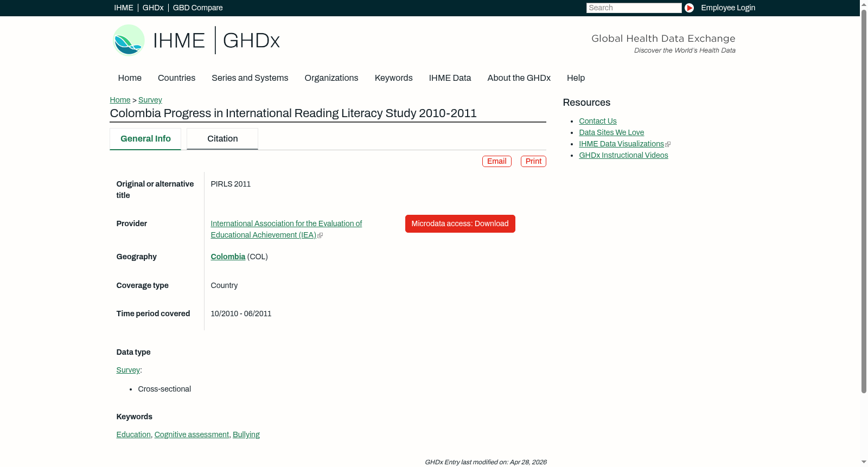Open the Bullying keyword link
Viewport: 868px width, 467px height.
point(246,434)
